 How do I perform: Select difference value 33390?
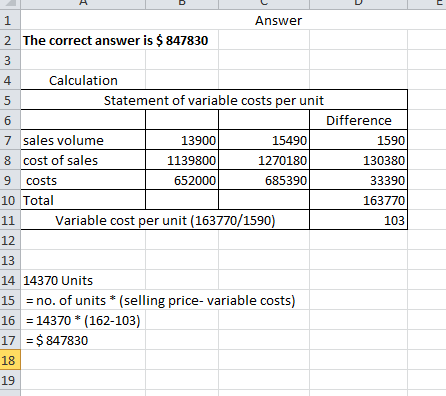pos(358,180)
